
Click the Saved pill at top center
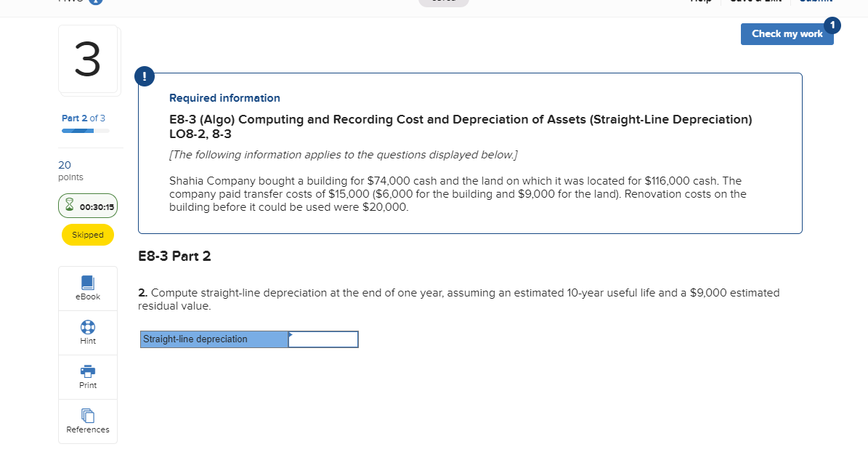(x=443, y=1)
